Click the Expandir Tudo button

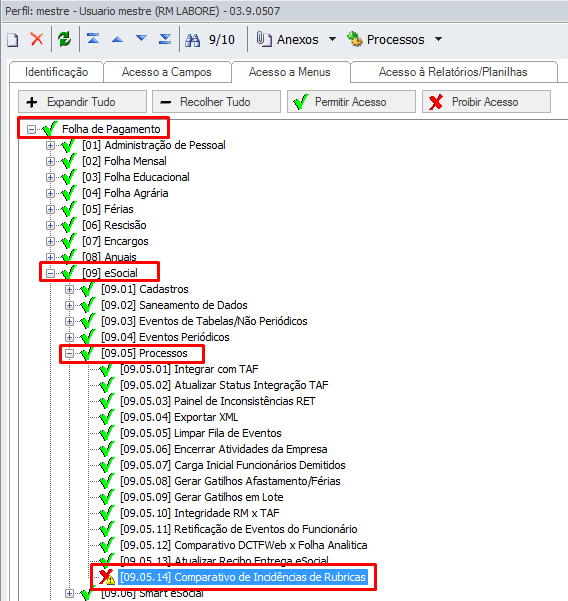[82, 102]
